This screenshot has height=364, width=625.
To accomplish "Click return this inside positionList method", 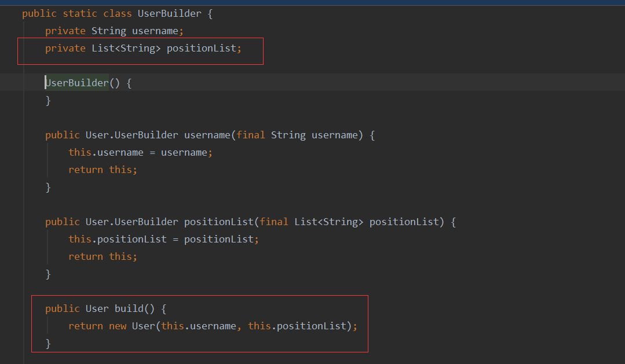I will [x=103, y=256].
